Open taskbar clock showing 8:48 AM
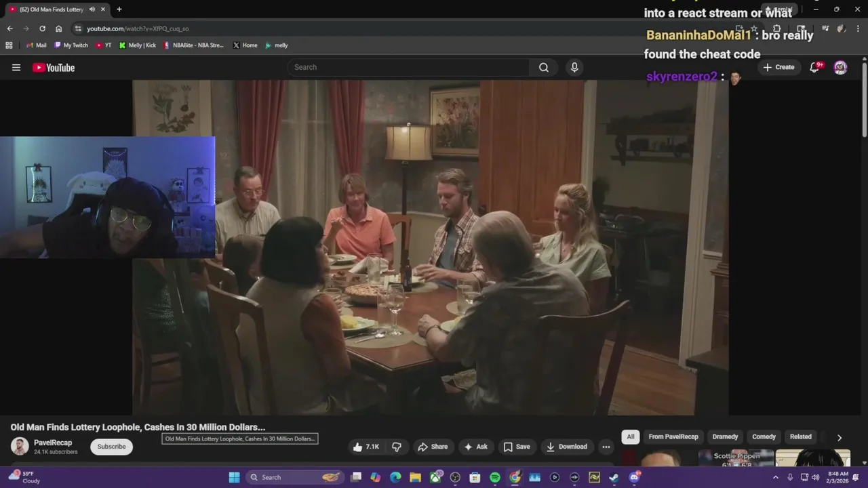 click(x=838, y=477)
